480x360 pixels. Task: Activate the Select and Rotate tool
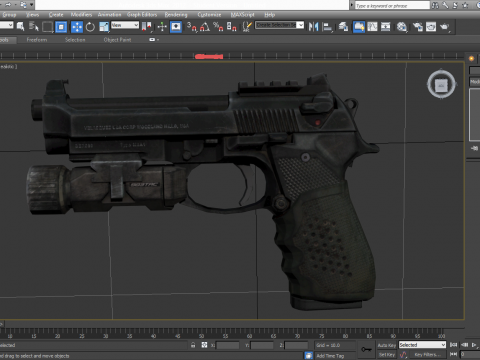click(x=90, y=27)
